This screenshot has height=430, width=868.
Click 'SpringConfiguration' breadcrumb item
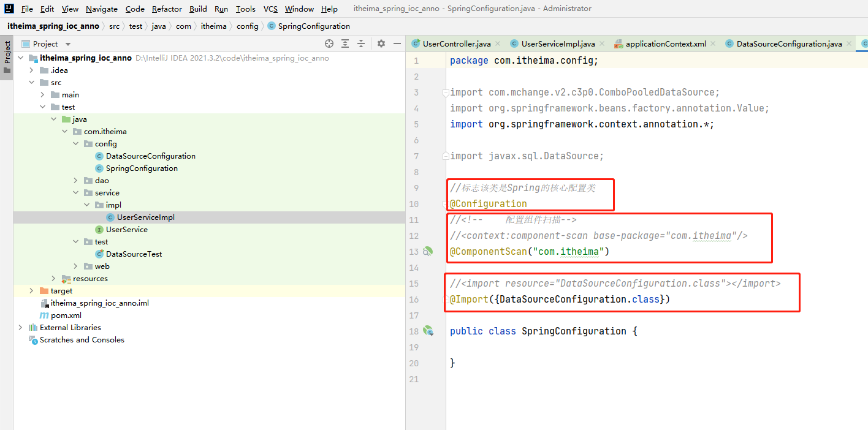[314, 26]
